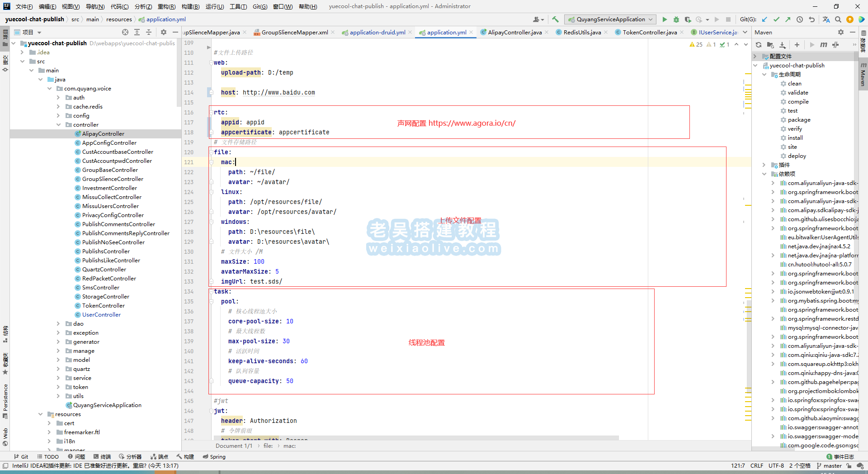This screenshot has width=868, height=474.
Task: Expand the dao package folder
Action: 58,324
